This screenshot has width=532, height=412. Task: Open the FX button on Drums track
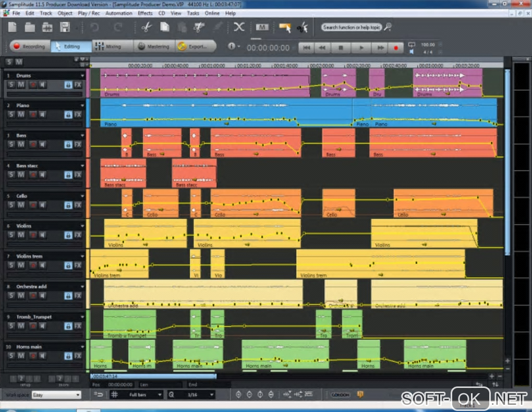pos(78,85)
